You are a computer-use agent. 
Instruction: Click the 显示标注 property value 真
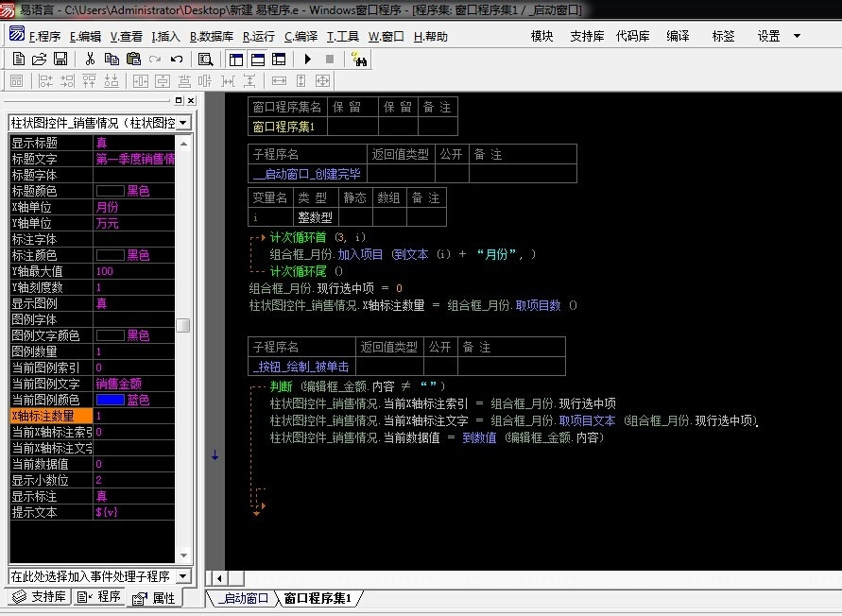(101, 496)
